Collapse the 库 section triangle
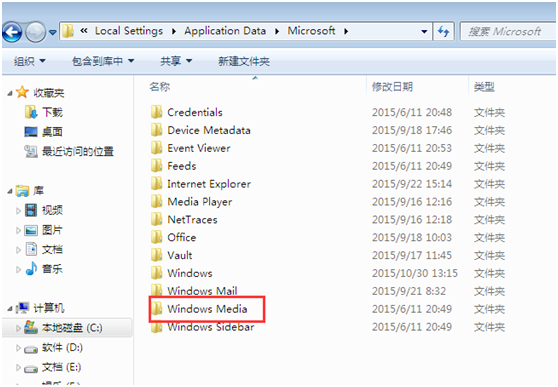Screen dimensions: 558x387 tap(10, 192)
